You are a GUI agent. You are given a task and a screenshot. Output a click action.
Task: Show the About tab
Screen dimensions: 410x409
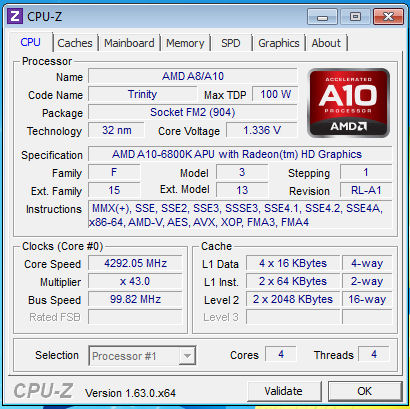(x=326, y=43)
